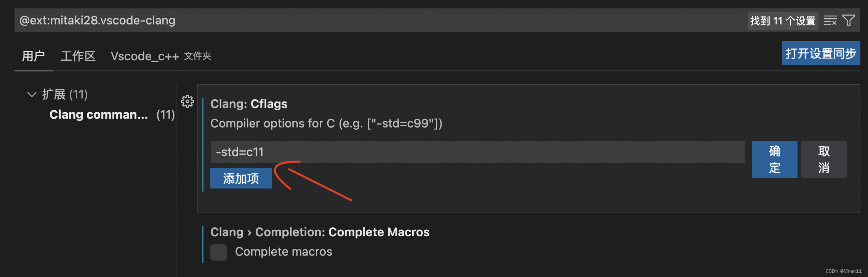Open the gear menu for Clang: Cflags setting

pos(187,102)
